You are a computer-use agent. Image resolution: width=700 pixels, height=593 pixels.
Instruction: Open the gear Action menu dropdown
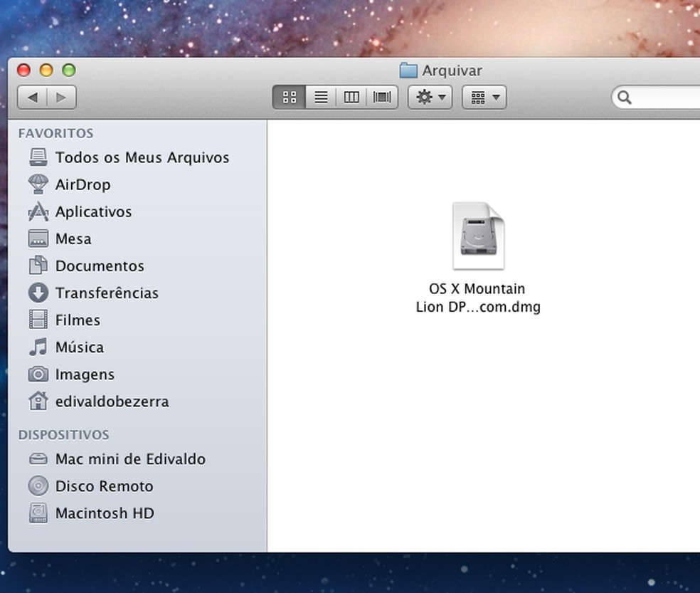tap(430, 98)
